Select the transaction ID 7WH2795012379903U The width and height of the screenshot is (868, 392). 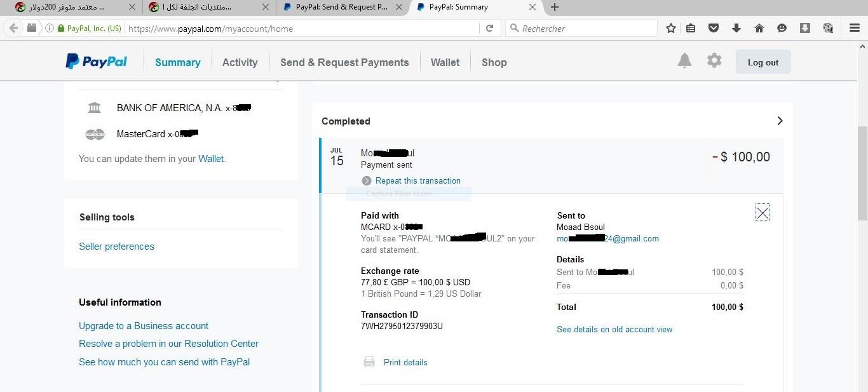click(402, 327)
